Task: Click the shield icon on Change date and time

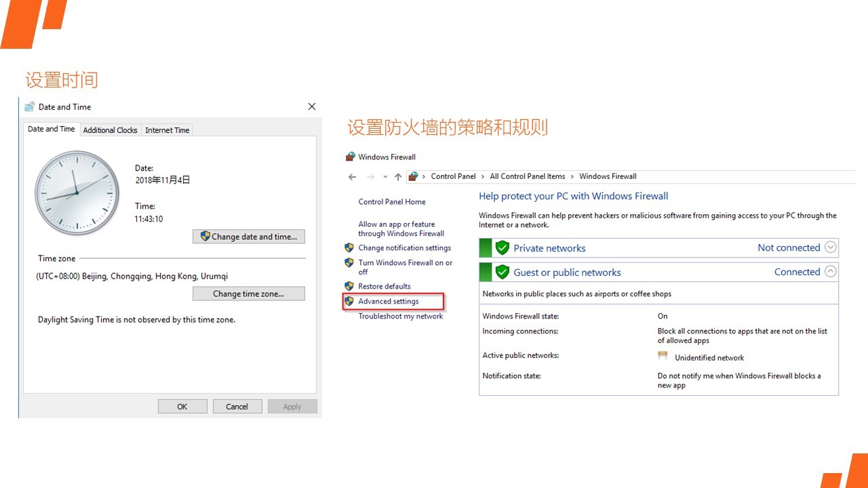Action: 205,236
